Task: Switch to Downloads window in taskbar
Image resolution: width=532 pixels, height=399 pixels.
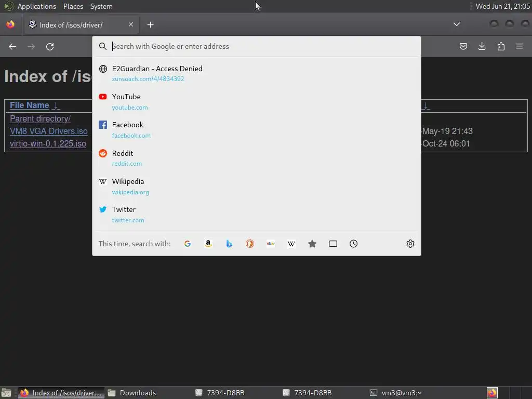Action: (x=149, y=393)
